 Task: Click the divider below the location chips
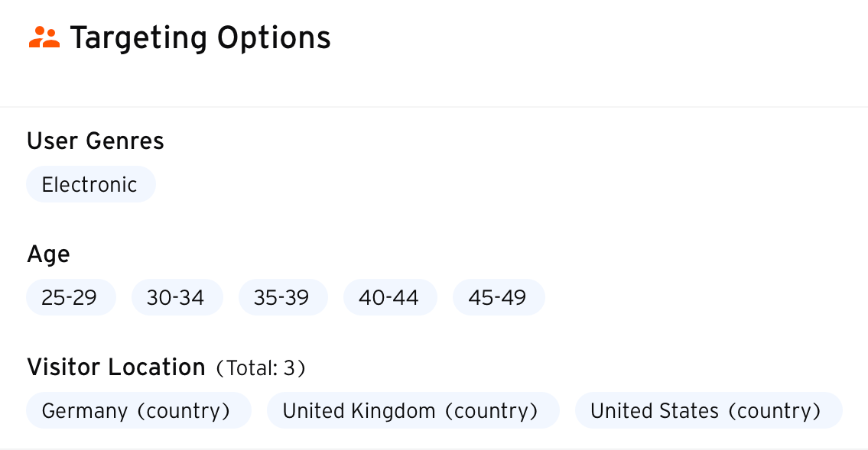[434, 448]
